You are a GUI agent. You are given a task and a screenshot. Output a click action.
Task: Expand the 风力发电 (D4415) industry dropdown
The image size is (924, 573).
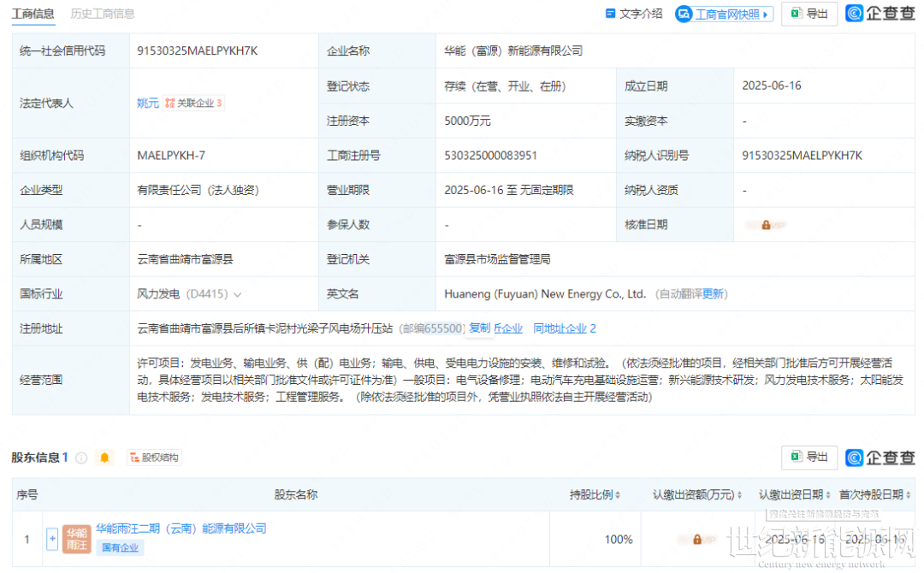pos(238,294)
